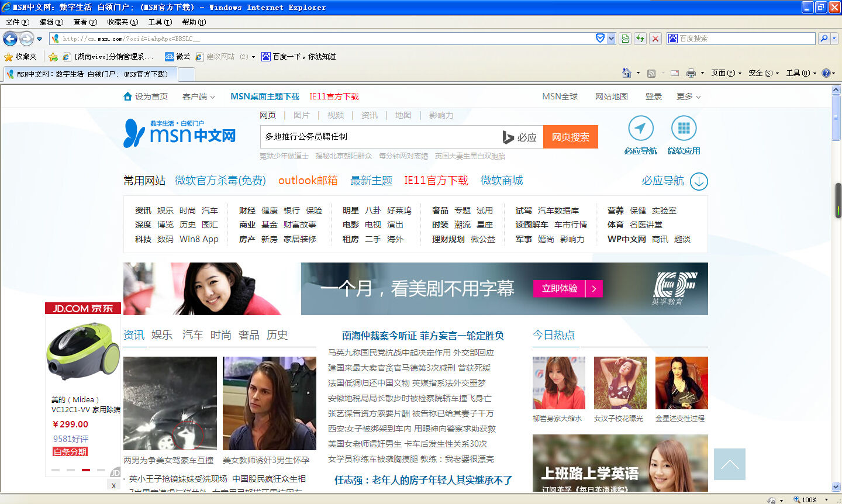842x504 pixels.
Task: Click the Help question mark icon
Action: pyautogui.click(x=826, y=73)
